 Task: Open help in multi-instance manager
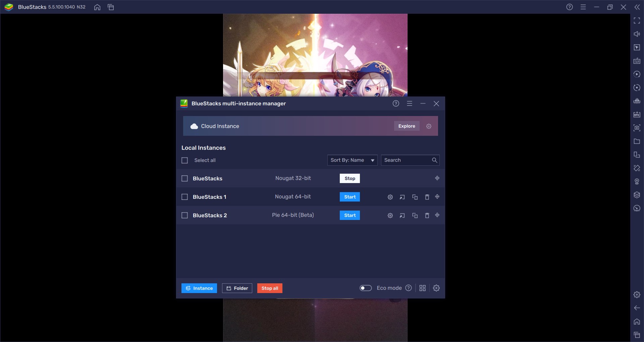tap(396, 104)
